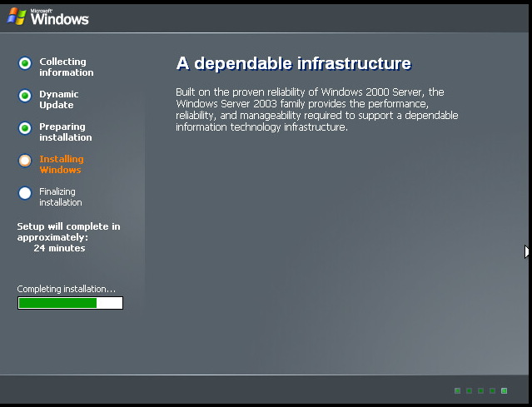Click the green installation progress bar
Screen dimensions: 532x407
pyautogui.click(x=70, y=303)
